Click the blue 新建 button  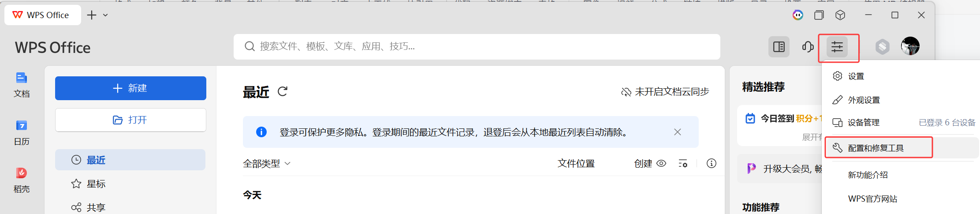click(x=130, y=88)
